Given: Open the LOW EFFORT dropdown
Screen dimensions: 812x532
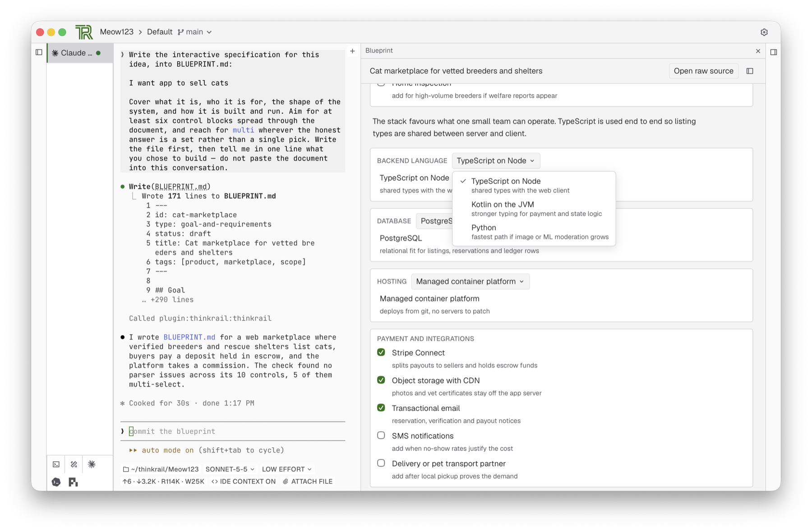Looking at the screenshot, I should pos(287,469).
